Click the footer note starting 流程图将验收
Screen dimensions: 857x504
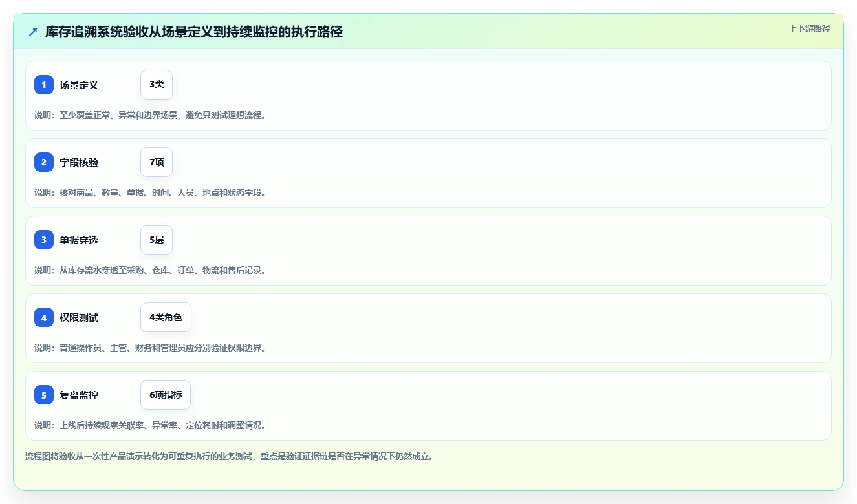(x=229, y=456)
